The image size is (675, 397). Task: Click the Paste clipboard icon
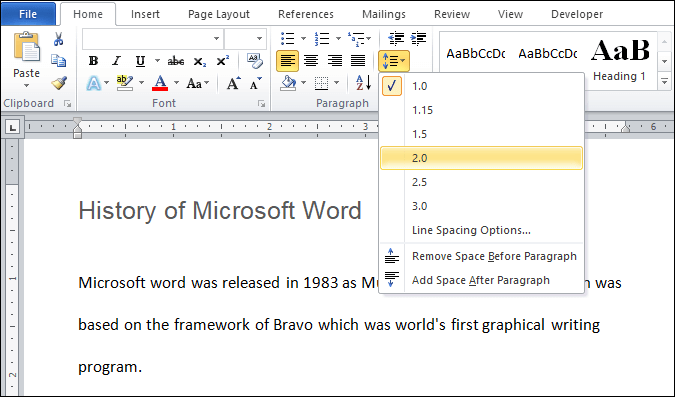[27, 47]
